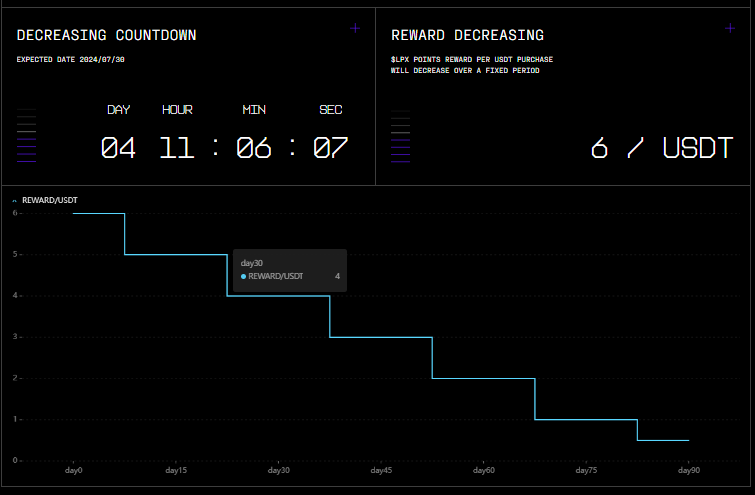
Task: Toggle the REWARD/USDT legend series marker
Action: (x=15, y=200)
